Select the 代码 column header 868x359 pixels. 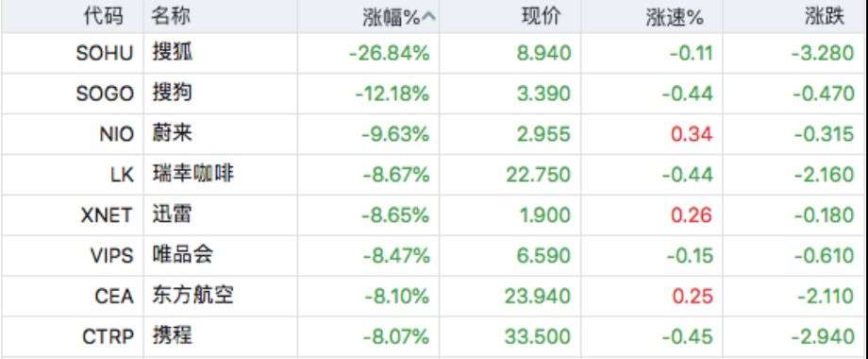[103, 16]
